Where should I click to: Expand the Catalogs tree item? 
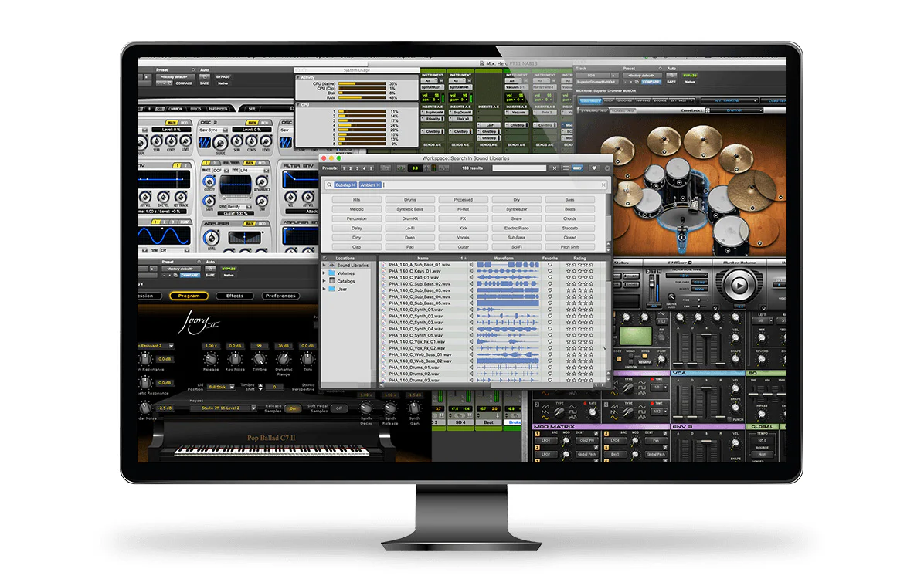pos(324,281)
